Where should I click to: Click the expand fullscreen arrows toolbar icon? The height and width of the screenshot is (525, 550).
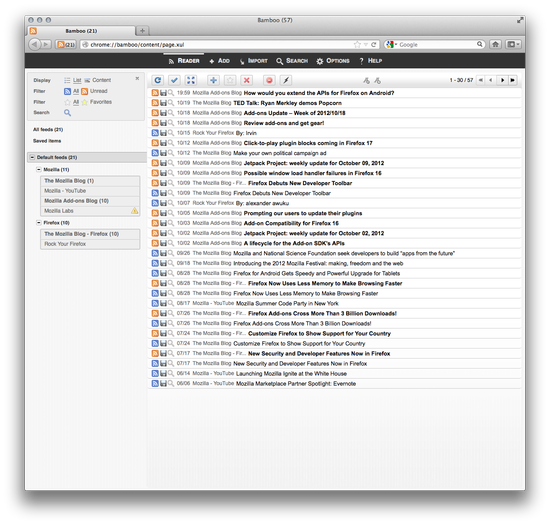pyautogui.click(x=190, y=80)
